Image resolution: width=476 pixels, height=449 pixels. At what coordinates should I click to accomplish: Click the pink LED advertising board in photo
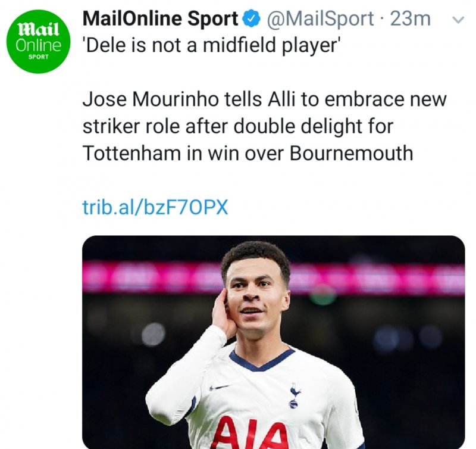(274, 278)
